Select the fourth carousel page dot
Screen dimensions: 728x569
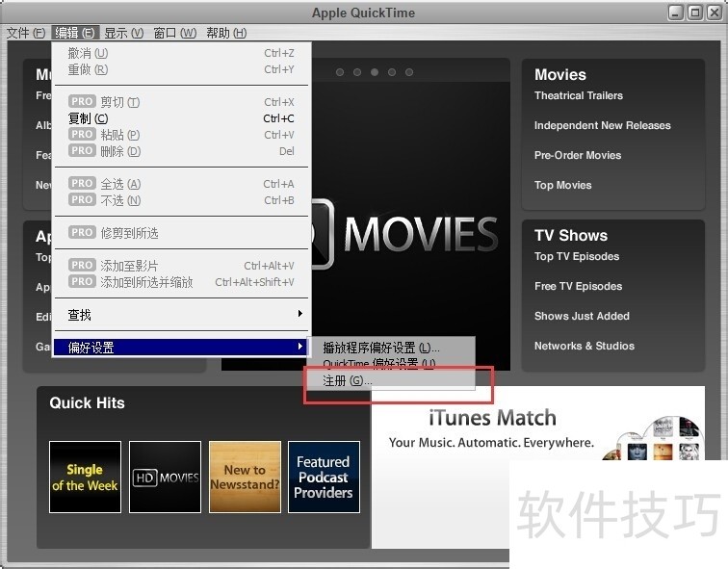[x=392, y=72]
